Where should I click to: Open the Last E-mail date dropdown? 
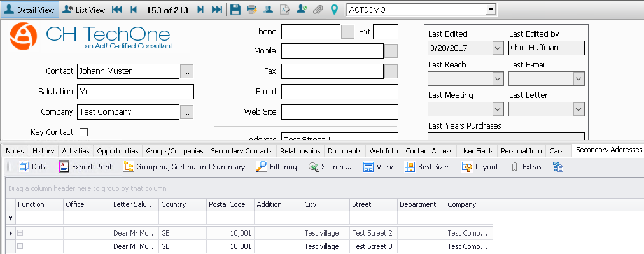click(578, 78)
